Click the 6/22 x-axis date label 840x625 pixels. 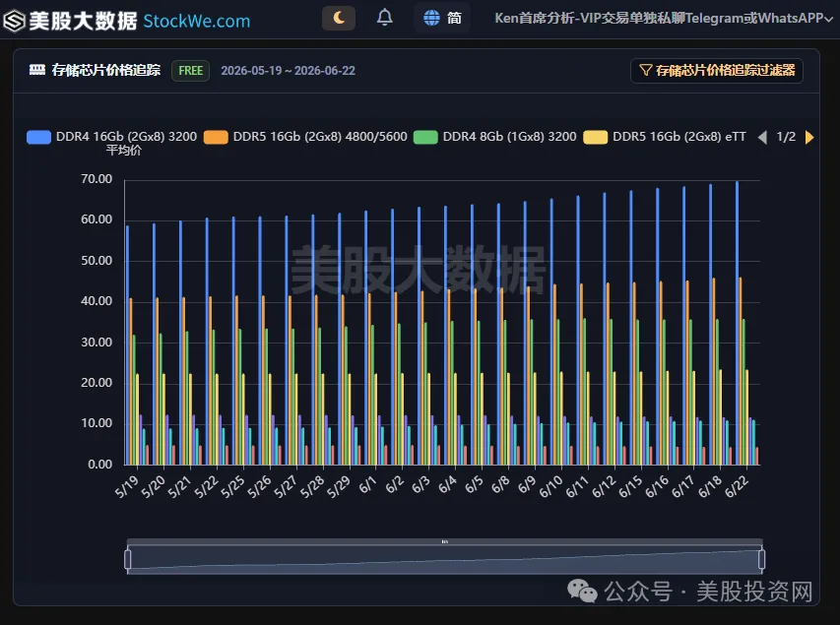[x=736, y=487]
